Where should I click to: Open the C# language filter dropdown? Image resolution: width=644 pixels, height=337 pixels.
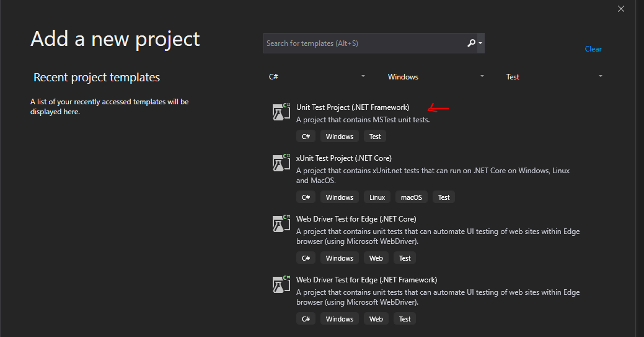click(317, 76)
